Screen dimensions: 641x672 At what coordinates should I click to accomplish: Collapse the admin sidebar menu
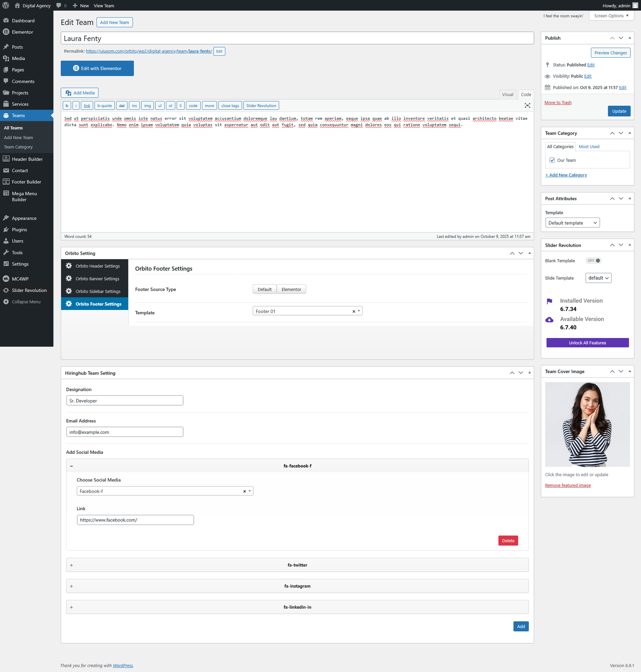pos(26,302)
